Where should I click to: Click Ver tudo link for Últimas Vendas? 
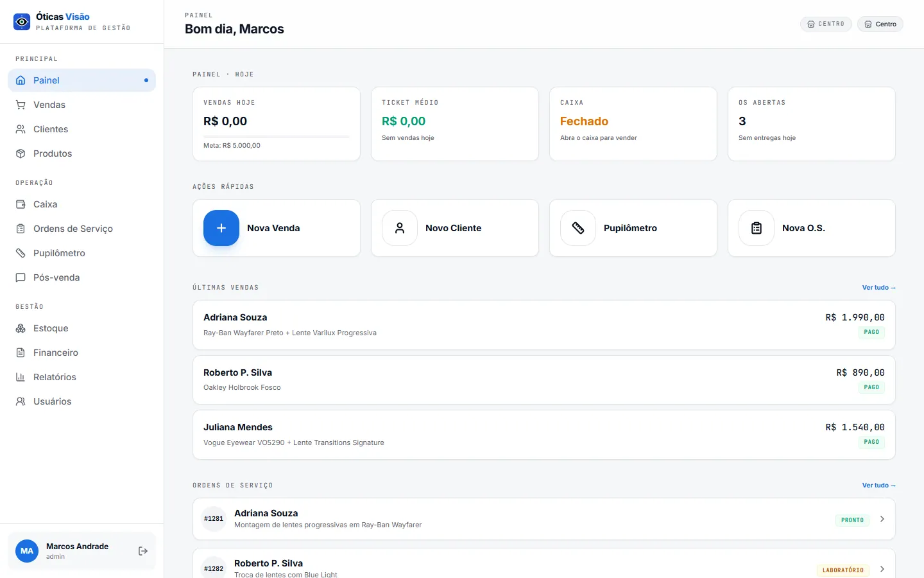point(878,288)
